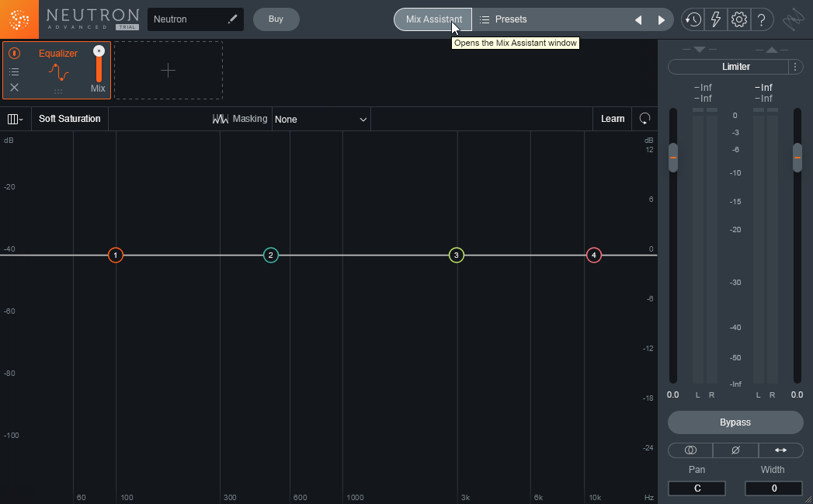
Task: Open the Mix Assistant window
Action: (433, 19)
